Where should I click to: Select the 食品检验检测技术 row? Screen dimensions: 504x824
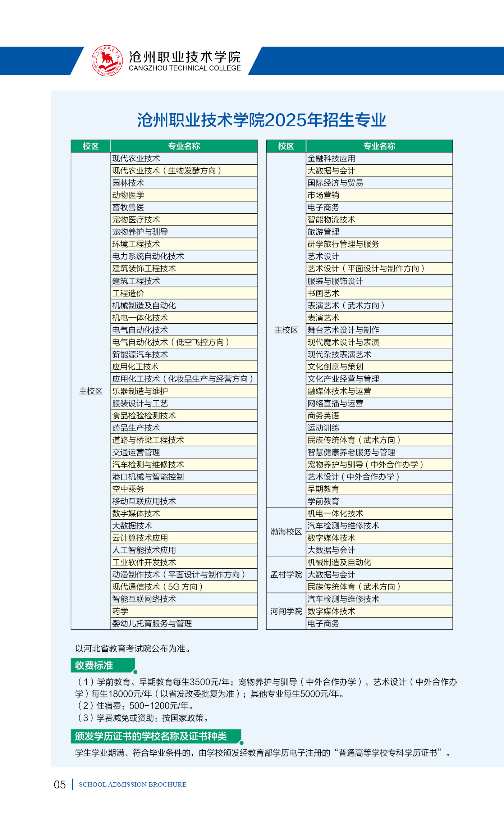(184, 415)
